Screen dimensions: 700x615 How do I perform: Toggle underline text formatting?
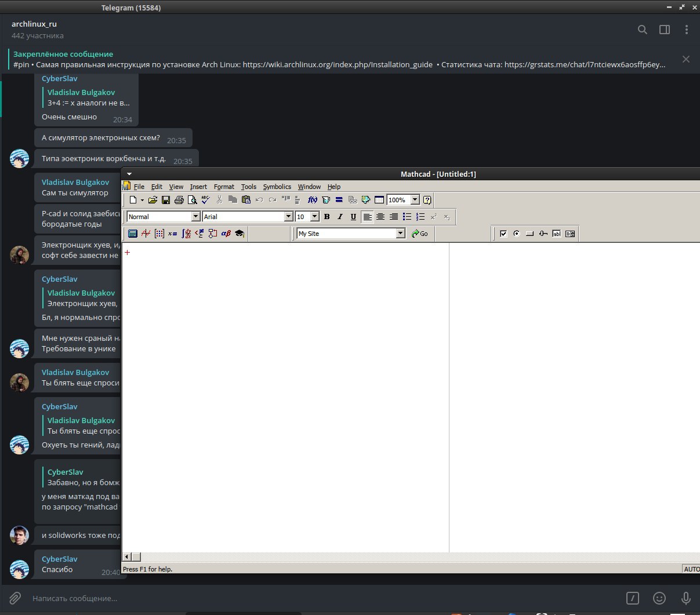point(353,217)
